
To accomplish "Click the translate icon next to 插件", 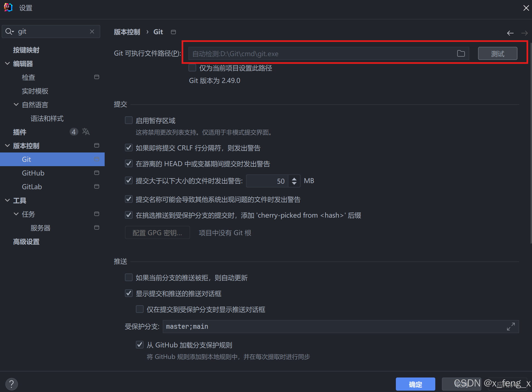I will [86, 132].
